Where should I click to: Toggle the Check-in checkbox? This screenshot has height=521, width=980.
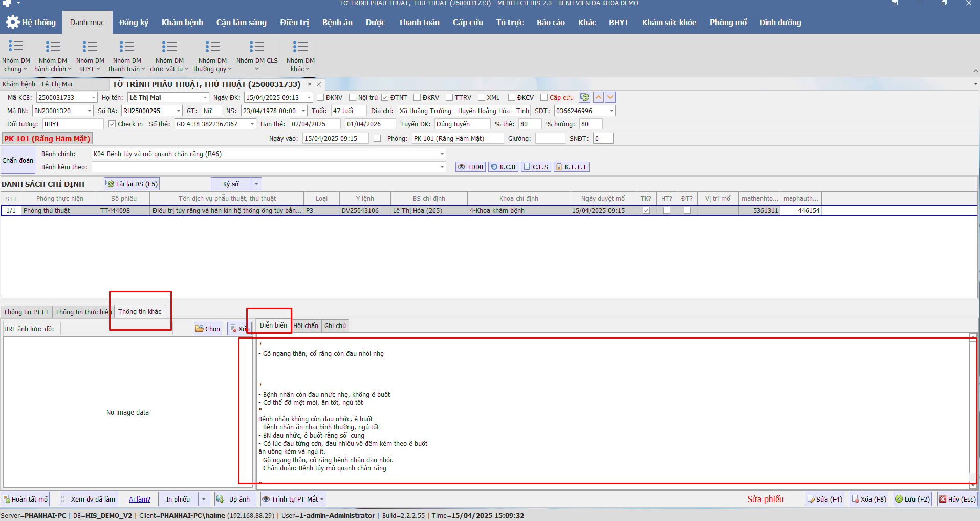(112, 124)
